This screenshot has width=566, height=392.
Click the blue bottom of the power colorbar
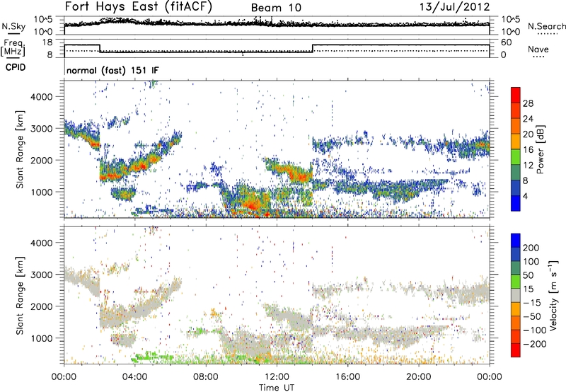[x=516, y=203]
